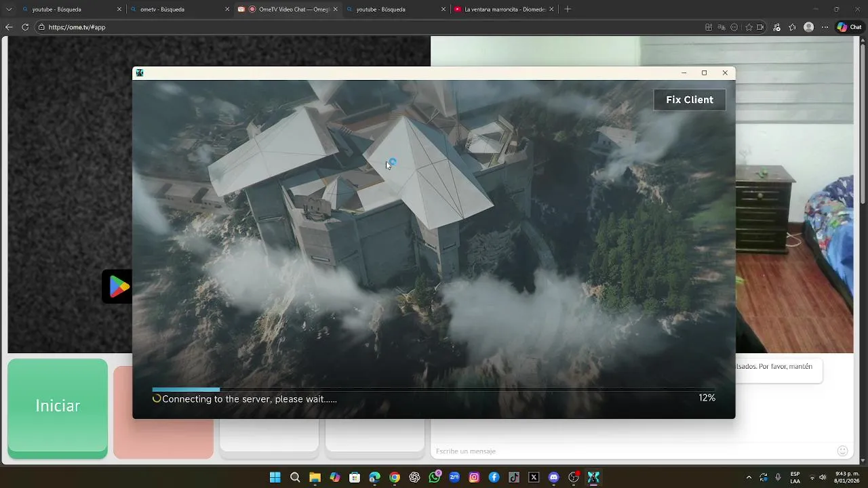The image size is (868, 488).
Task: Click the game launcher taskbar icon
Action: coord(593,477)
